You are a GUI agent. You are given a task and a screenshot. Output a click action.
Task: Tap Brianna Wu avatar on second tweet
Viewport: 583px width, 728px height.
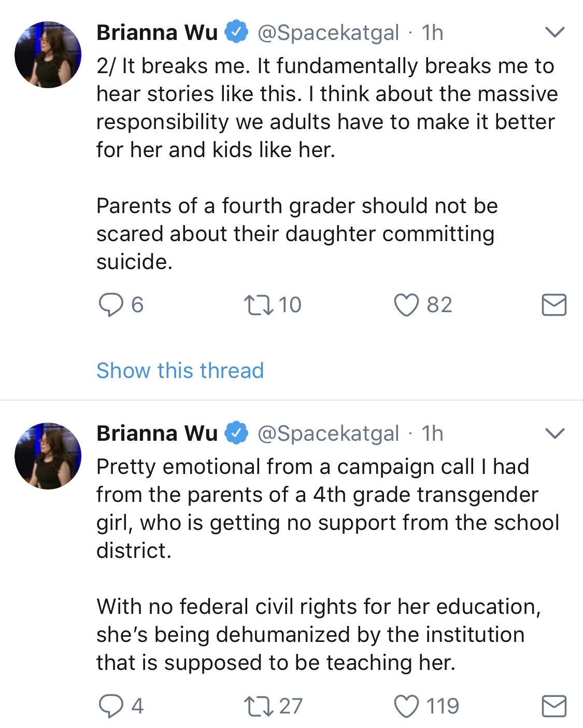(48, 456)
